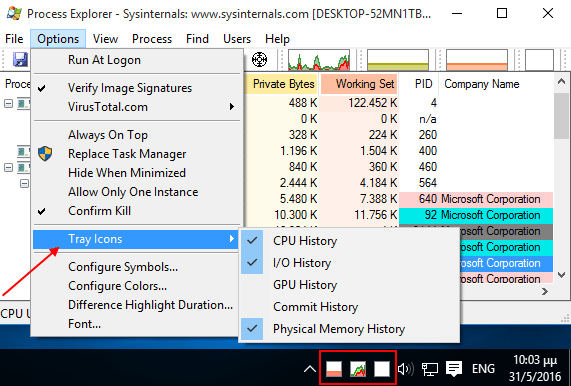Open the Find menu
571x386 pixels.
click(x=197, y=39)
